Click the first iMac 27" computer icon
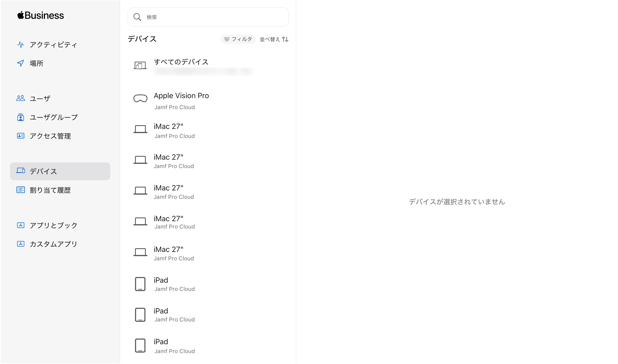The width and height of the screenshot is (618, 364). 141,129
